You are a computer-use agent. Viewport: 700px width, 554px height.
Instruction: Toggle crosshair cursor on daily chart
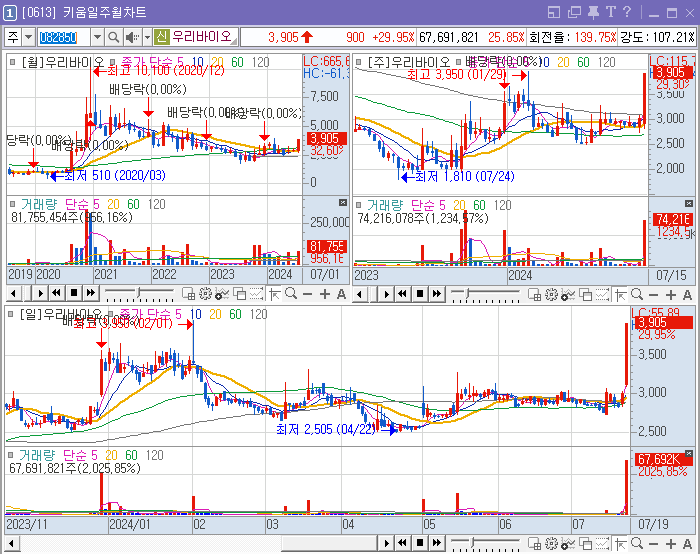(621, 543)
